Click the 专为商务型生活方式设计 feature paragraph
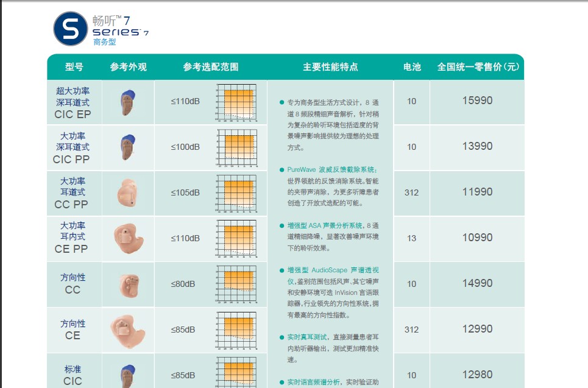The width and height of the screenshot is (588, 388). (333, 125)
